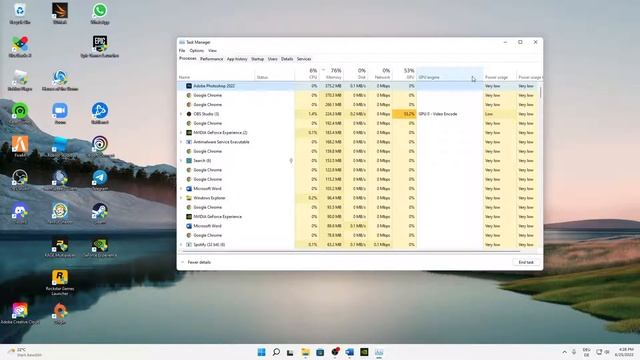Expand the Spotify process group

coord(181,244)
